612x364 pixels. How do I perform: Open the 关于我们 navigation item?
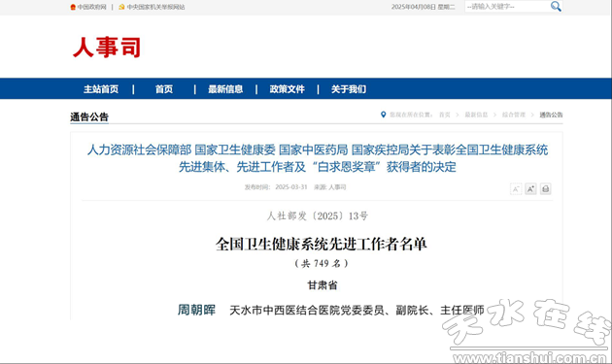pyautogui.click(x=349, y=89)
